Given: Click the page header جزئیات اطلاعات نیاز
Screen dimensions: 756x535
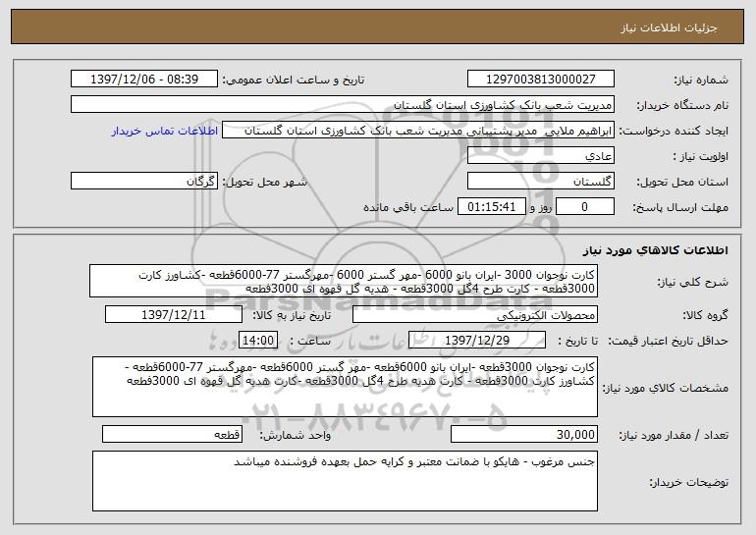Looking at the screenshot, I should tap(669, 27).
